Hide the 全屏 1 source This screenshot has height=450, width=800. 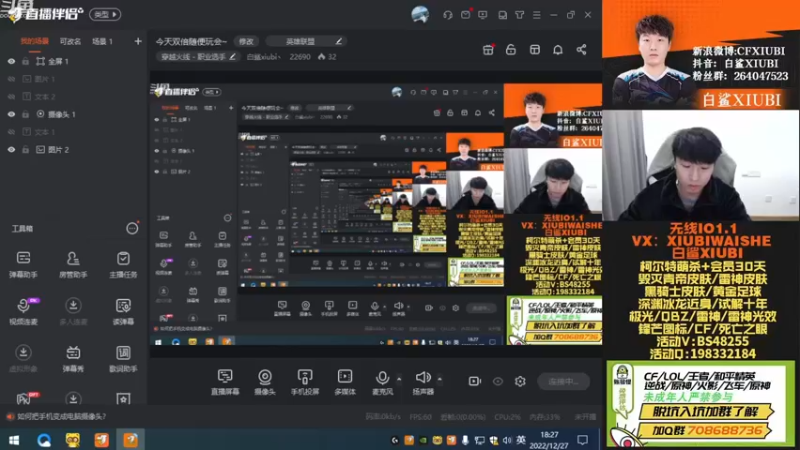(x=11, y=61)
